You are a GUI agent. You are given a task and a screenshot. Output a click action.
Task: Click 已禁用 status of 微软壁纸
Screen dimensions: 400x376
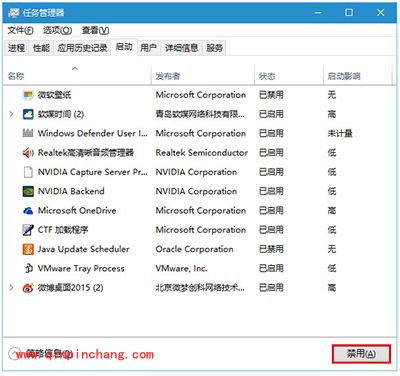271,95
